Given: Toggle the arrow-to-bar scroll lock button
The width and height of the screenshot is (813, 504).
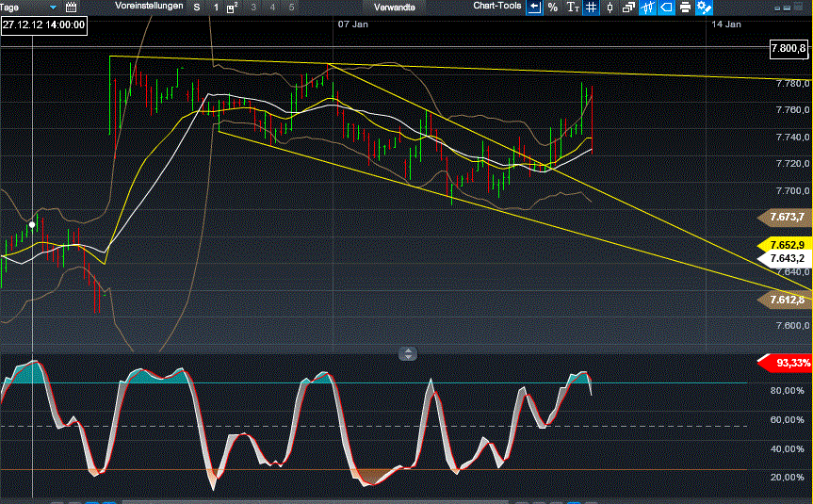Looking at the screenshot, I should coord(534,7).
